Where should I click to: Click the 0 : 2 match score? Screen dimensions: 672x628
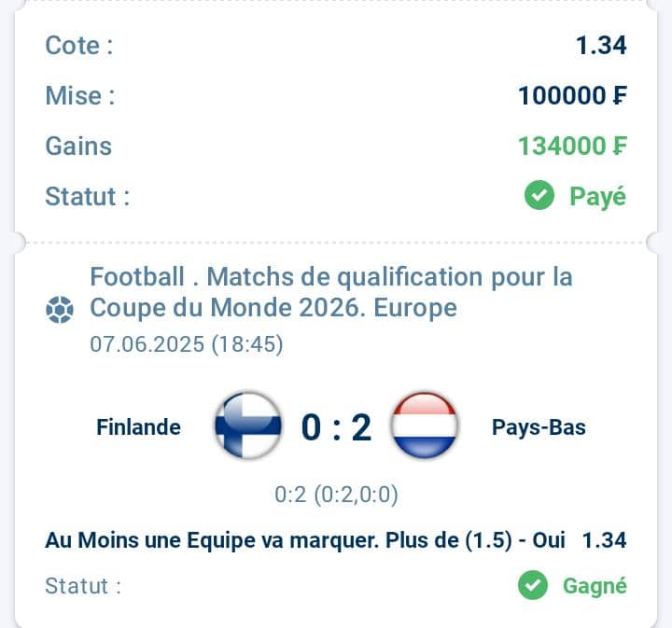(336, 427)
